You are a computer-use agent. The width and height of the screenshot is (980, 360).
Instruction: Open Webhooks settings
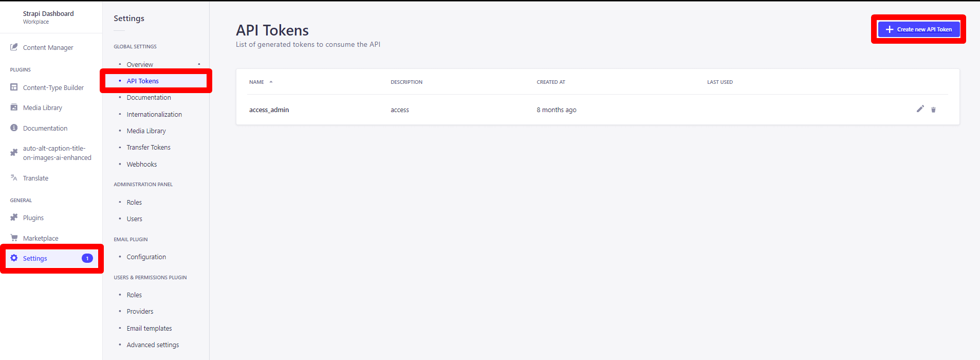(142, 164)
